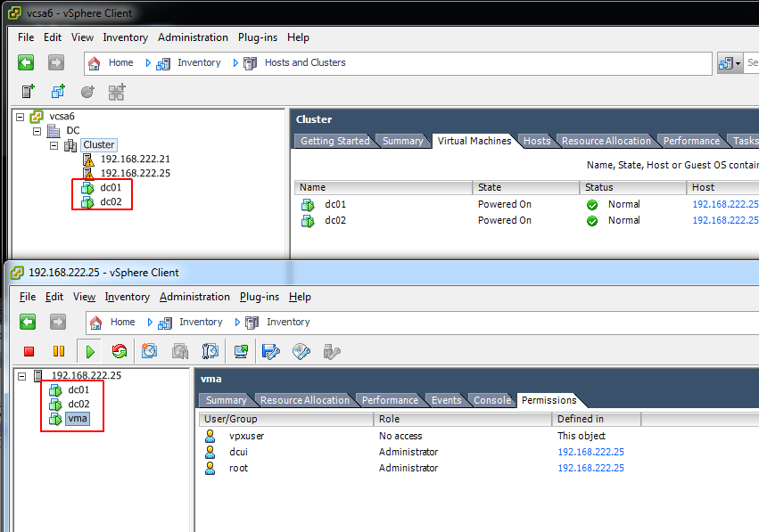Collapse the 192.168.222.25 host tree node
759x532 pixels.
point(21,376)
